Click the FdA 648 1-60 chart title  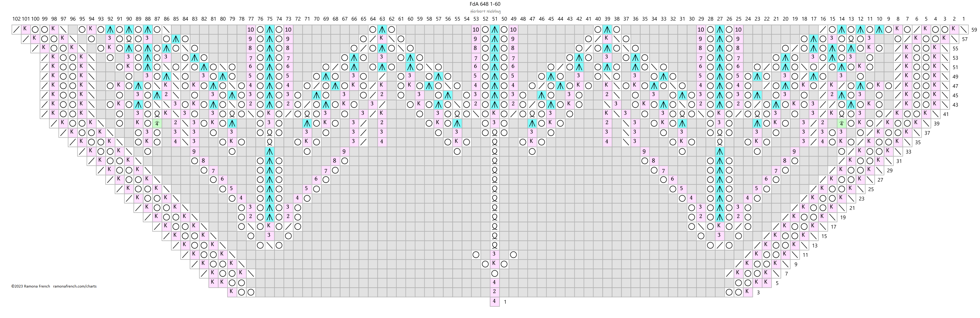tap(485, 4)
